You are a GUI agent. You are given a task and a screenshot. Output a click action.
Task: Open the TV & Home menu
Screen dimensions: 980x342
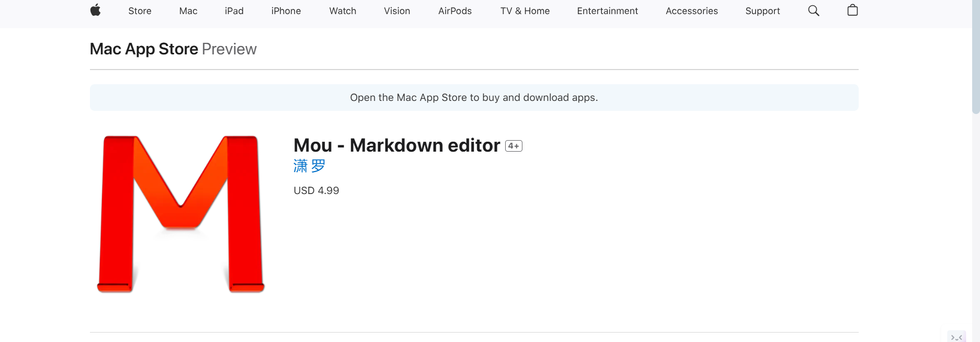(525, 11)
